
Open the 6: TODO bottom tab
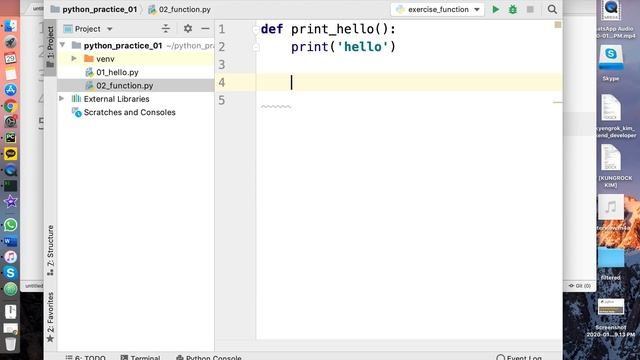[85, 357]
